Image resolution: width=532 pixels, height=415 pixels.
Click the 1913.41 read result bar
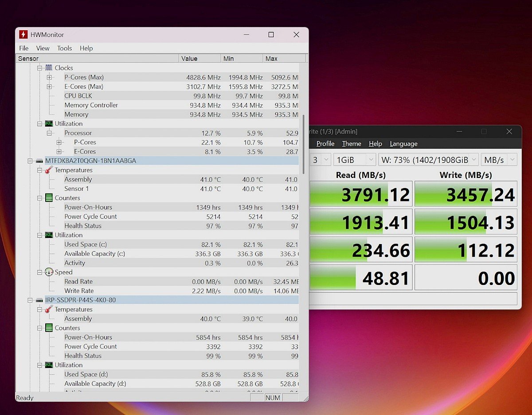[361, 222]
